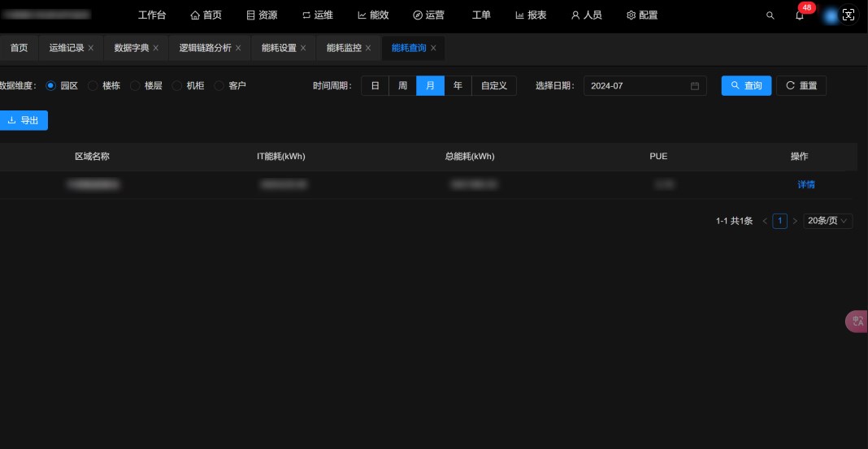Click the 2024-07 date input field
The image size is (868, 449).
638,86
